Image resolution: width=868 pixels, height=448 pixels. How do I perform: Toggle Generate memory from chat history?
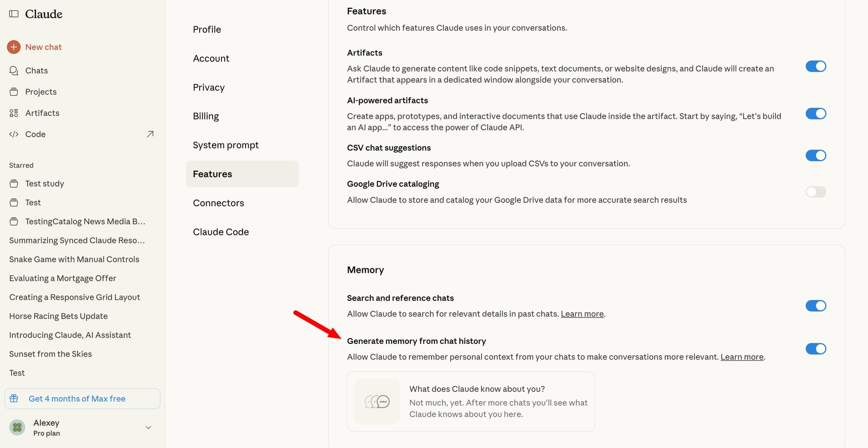[x=815, y=349]
